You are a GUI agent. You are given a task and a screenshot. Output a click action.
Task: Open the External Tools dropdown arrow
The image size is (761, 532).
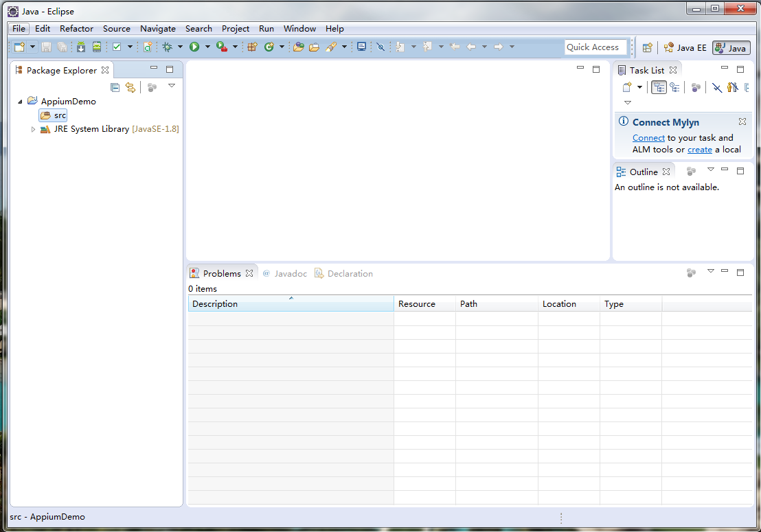tap(235, 47)
